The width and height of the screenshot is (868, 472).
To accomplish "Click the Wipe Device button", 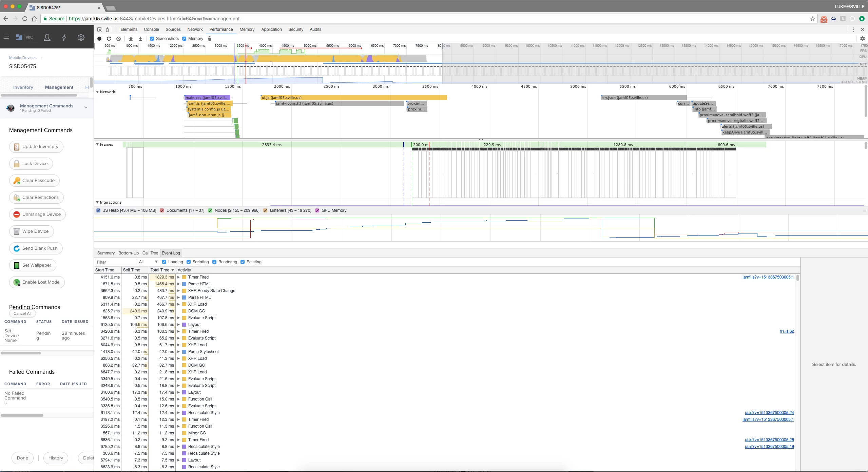I will point(32,231).
